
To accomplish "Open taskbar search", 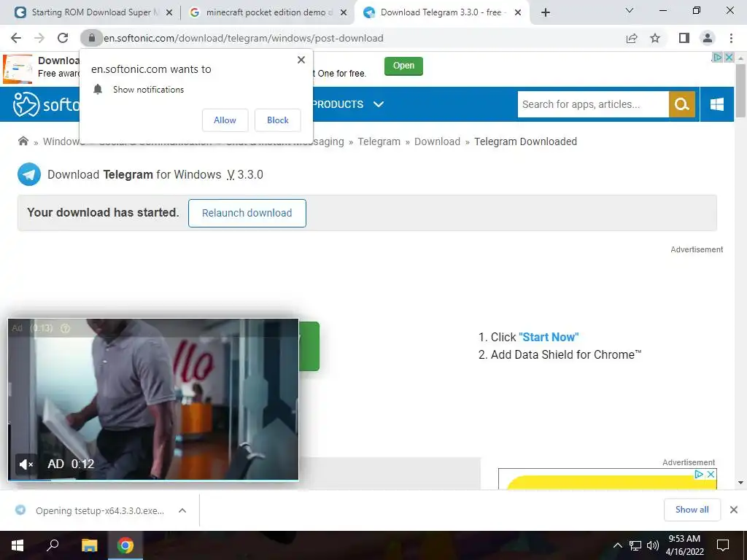I will pyautogui.click(x=53, y=545).
